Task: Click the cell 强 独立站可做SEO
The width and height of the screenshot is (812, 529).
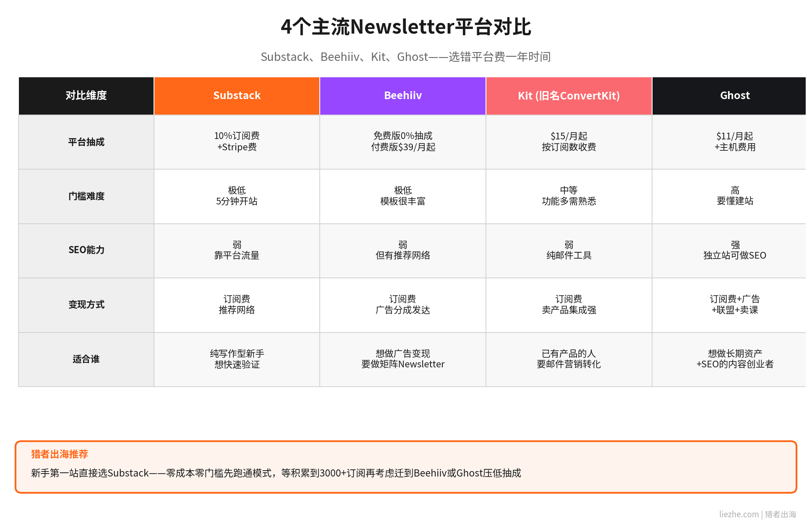Action: (729, 250)
